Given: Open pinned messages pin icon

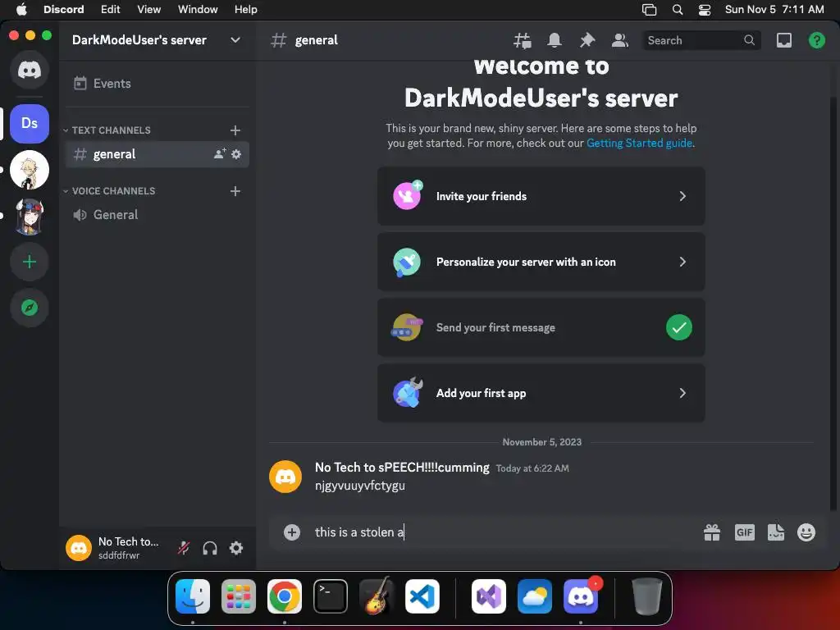Looking at the screenshot, I should [587, 40].
